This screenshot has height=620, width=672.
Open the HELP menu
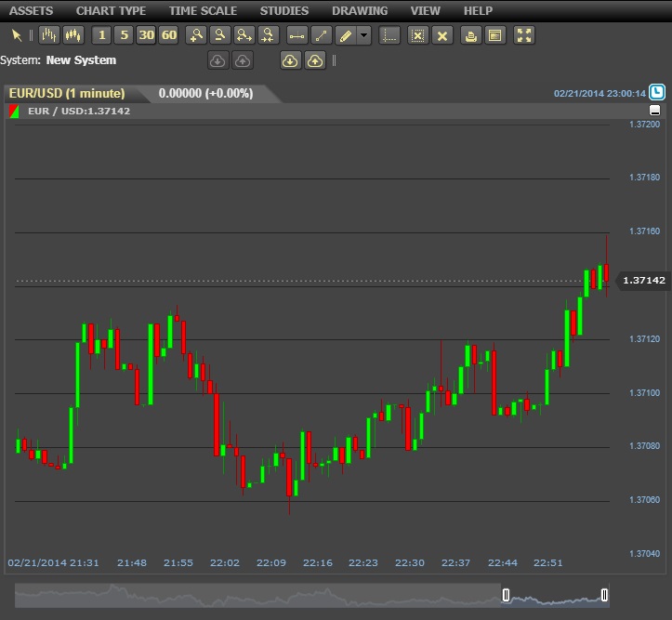click(x=478, y=11)
